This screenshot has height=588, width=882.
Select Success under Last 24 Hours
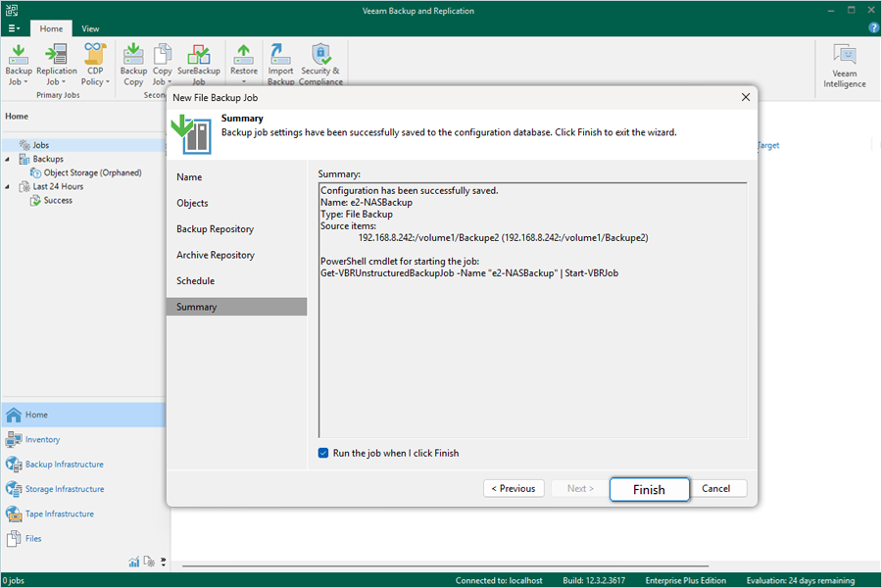58,200
